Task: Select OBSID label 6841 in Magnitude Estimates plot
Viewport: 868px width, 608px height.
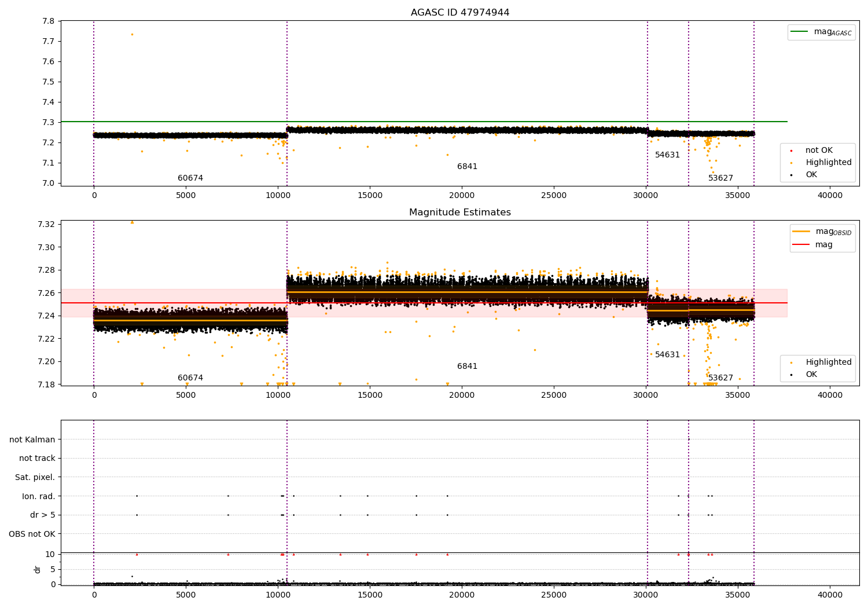Action: click(x=468, y=367)
